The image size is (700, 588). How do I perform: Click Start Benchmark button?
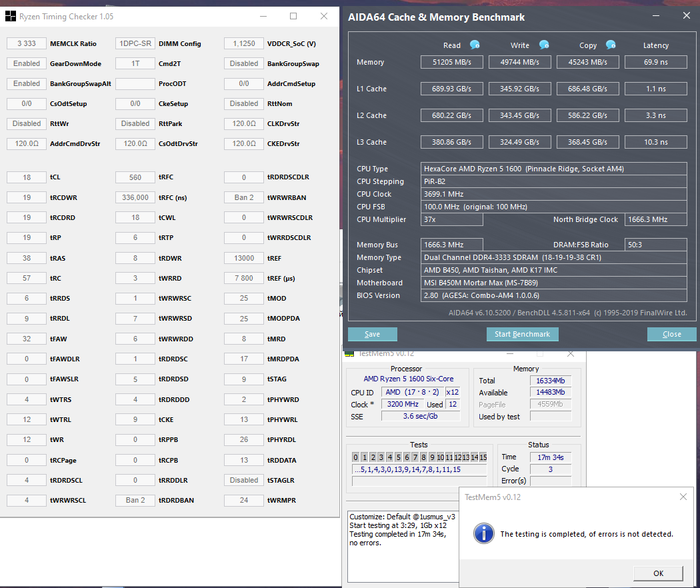pos(522,334)
